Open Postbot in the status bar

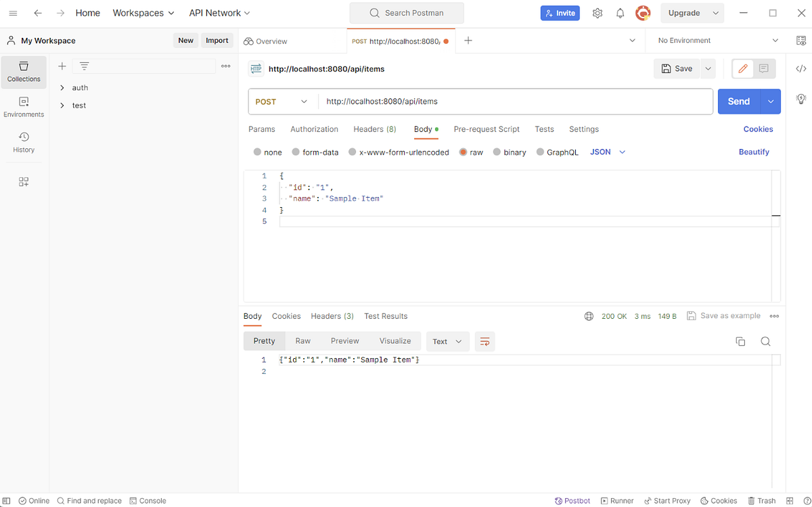[572, 500]
